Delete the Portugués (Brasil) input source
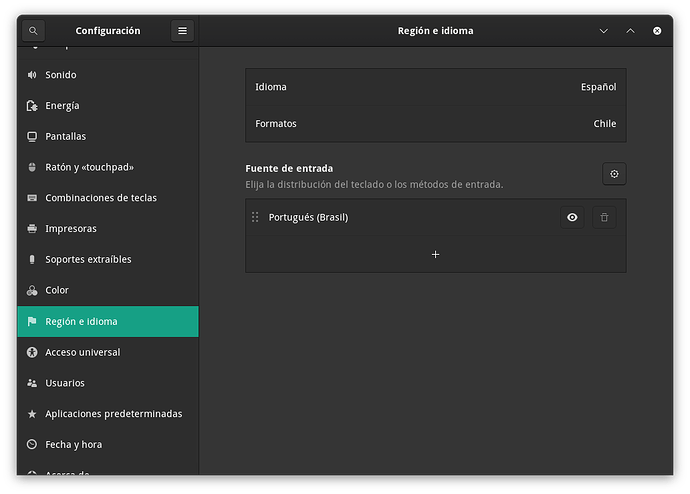The height and width of the screenshot is (494, 690). coord(604,217)
